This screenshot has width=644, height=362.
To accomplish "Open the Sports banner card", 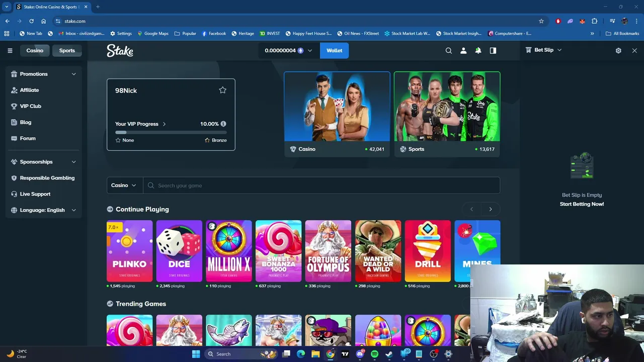I will click(447, 114).
